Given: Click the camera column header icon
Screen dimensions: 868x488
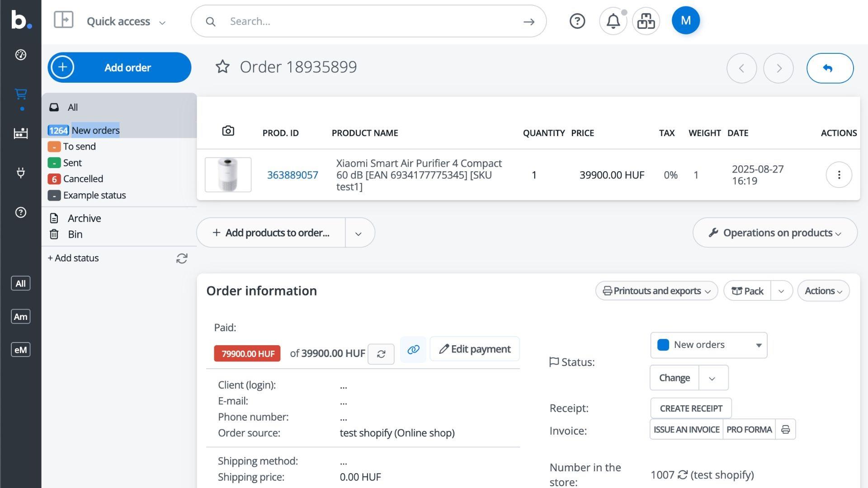Looking at the screenshot, I should point(228,131).
